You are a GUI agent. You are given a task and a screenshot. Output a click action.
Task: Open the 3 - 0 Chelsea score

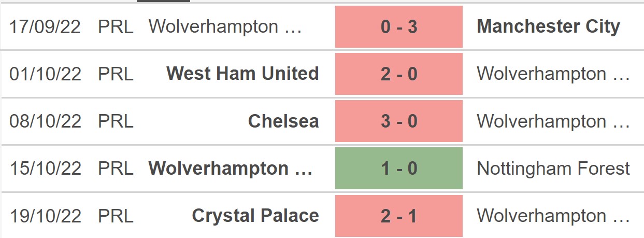pyautogui.click(x=399, y=121)
